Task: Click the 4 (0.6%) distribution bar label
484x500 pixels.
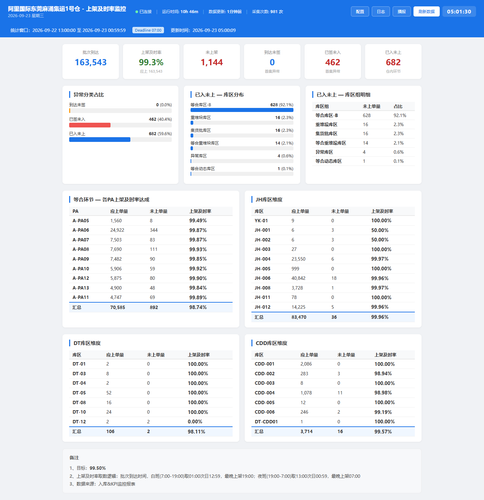Action: tap(286, 156)
